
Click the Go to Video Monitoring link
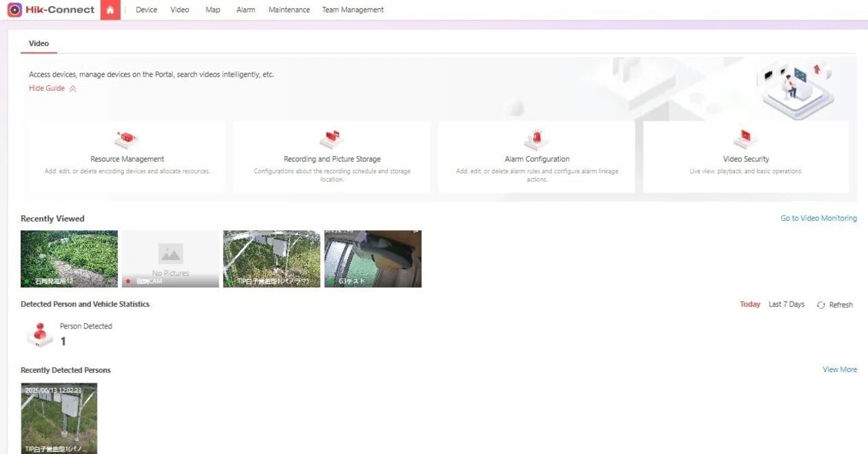point(818,218)
